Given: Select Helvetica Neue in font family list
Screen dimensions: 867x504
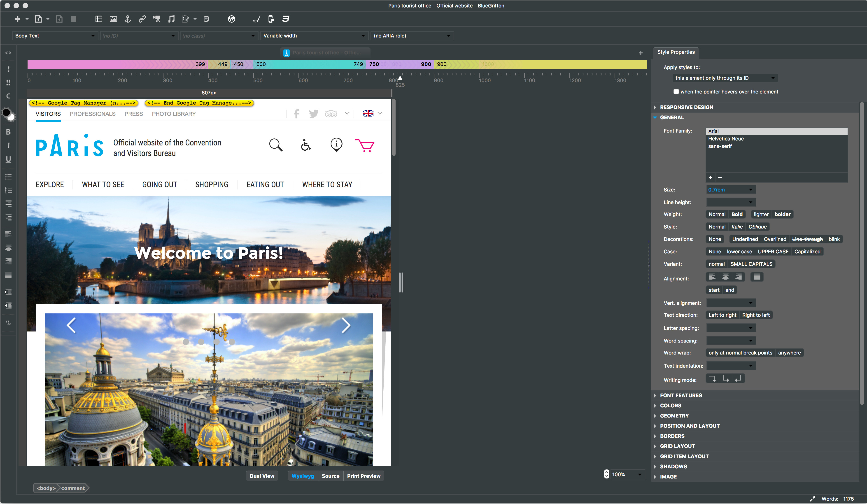Looking at the screenshot, I should (x=726, y=139).
